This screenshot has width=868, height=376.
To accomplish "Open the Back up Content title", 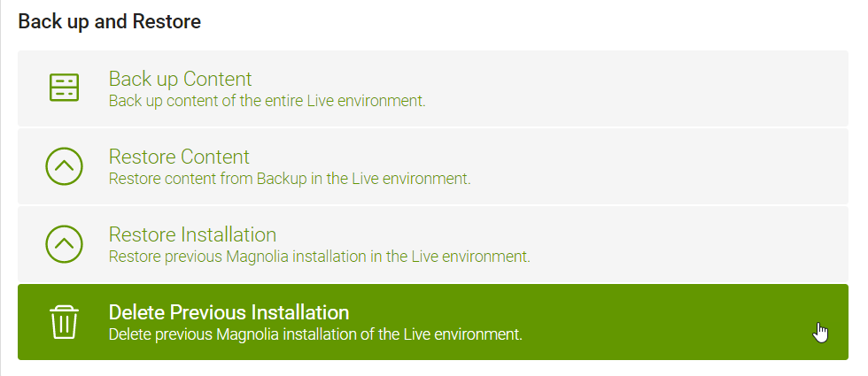I will pyautogui.click(x=180, y=79).
